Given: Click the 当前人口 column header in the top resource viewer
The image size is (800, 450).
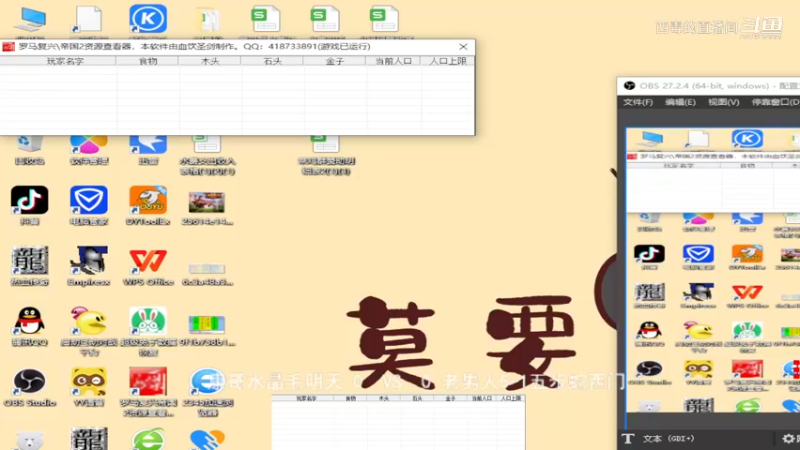Looking at the screenshot, I should 393,61.
